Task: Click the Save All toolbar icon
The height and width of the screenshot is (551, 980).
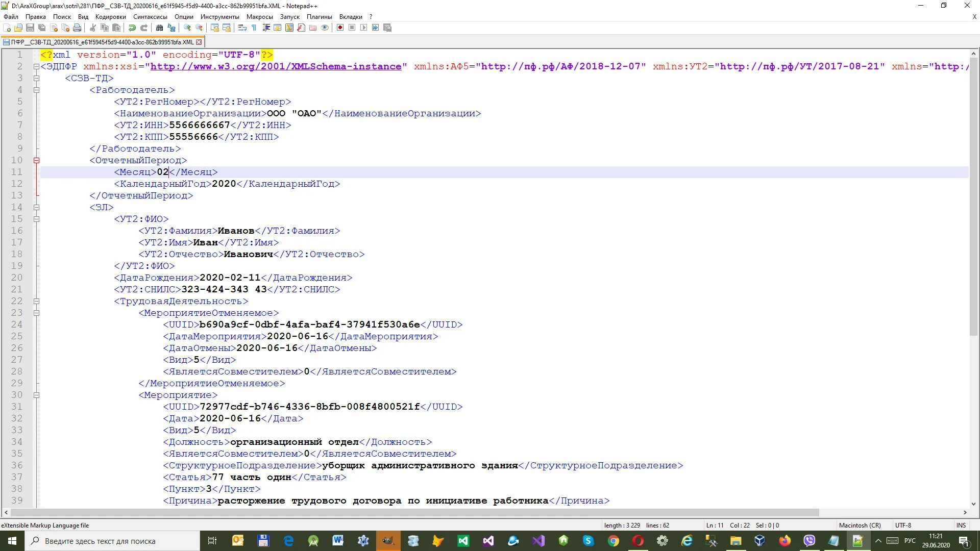Action: (42, 28)
